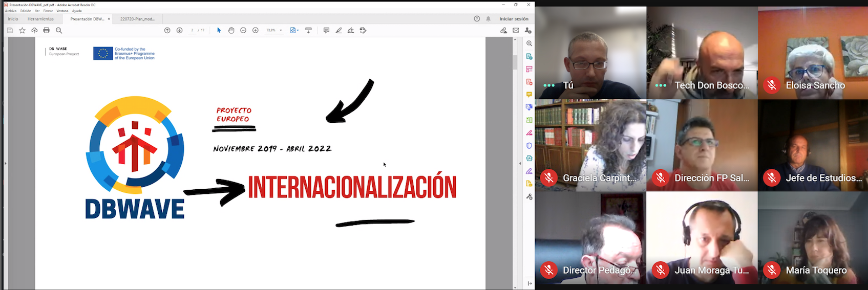This screenshot has width=868, height=290.
Task: Activate the hand pan tool
Action: [231, 31]
